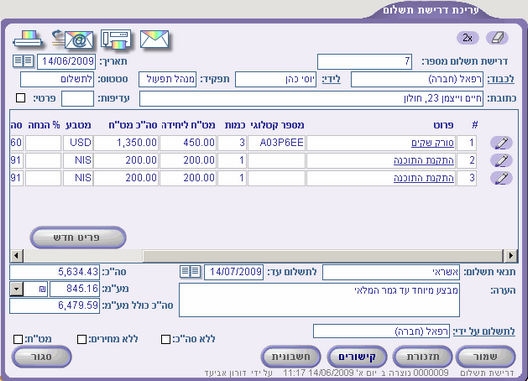Click the fax machine icon
The image size is (528, 381).
[x=116, y=40]
